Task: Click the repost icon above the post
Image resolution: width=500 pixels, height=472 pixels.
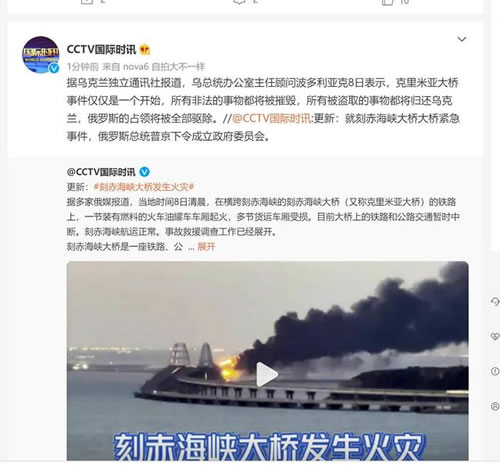Action: pyautogui.click(x=87, y=2)
